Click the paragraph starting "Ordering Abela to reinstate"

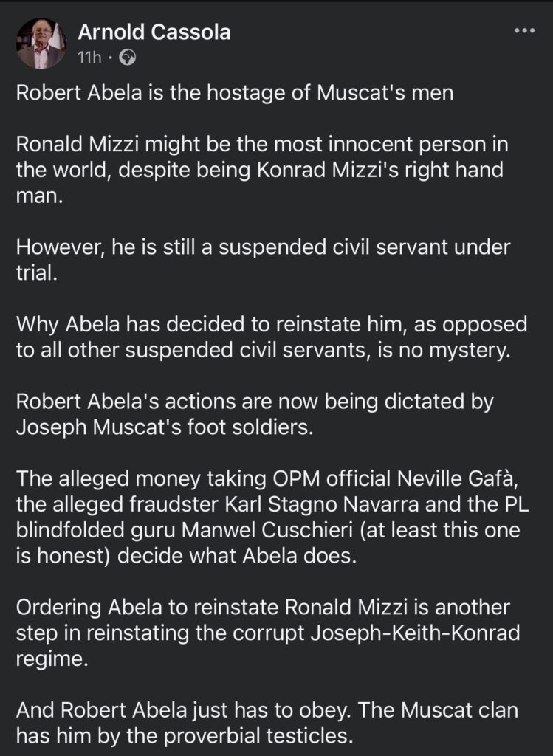tap(268, 633)
